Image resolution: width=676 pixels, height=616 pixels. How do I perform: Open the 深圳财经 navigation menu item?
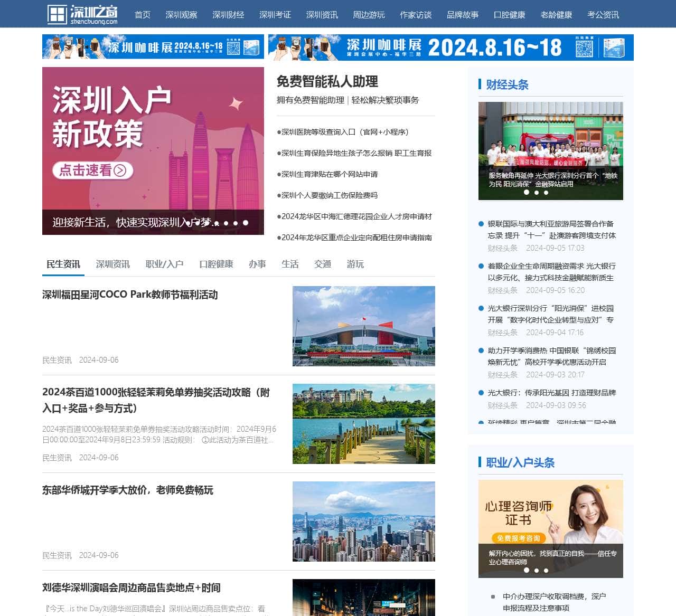[x=228, y=15]
